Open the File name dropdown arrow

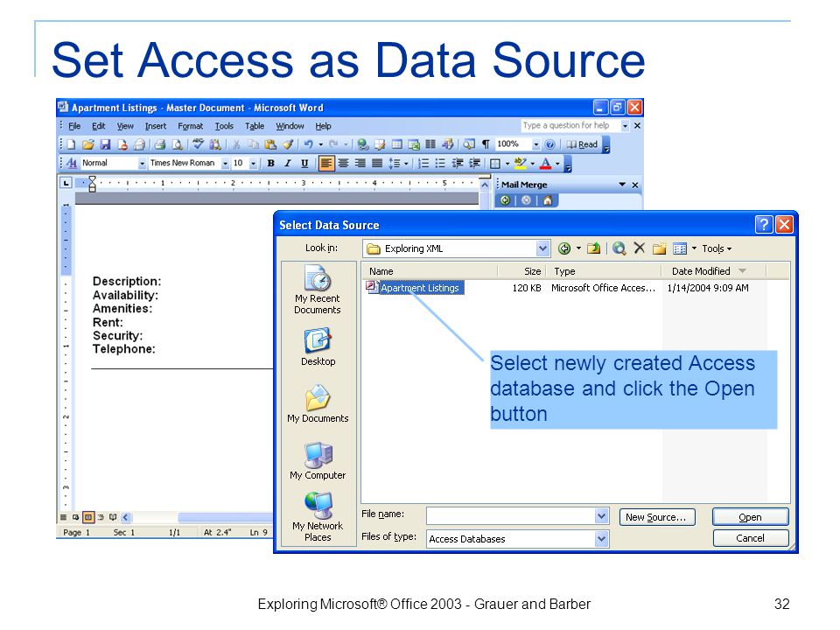point(602,516)
